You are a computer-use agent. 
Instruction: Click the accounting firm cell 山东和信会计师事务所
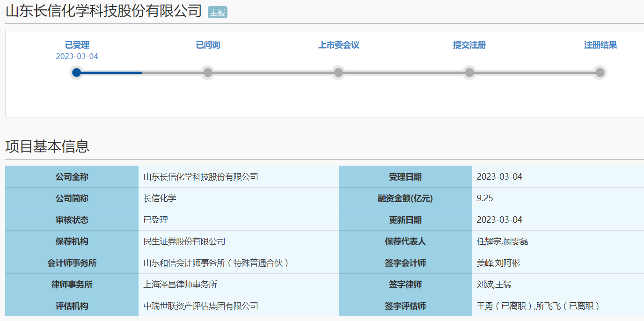click(x=216, y=263)
